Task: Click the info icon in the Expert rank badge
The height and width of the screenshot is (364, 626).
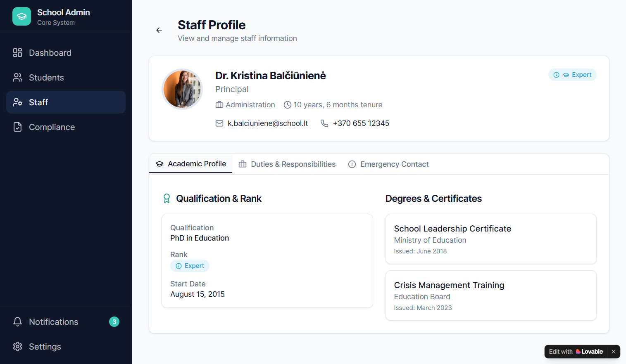Action: pyautogui.click(x=179, y=266)
